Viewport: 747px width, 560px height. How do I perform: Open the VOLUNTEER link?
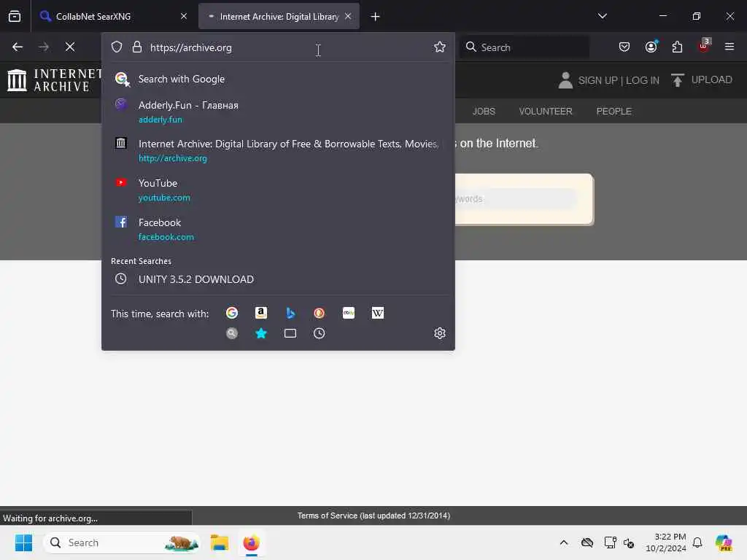pyautogui.click(x=546, y=112)
